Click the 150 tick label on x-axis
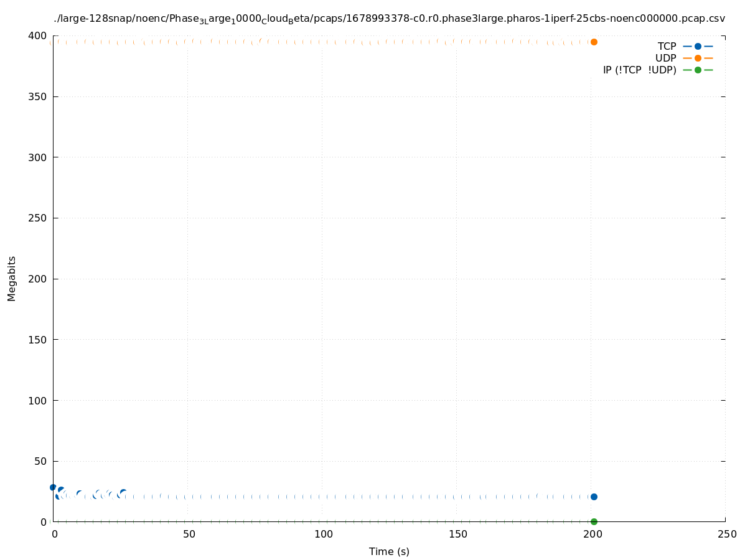 pyautogui.click(x=457, y=534)
